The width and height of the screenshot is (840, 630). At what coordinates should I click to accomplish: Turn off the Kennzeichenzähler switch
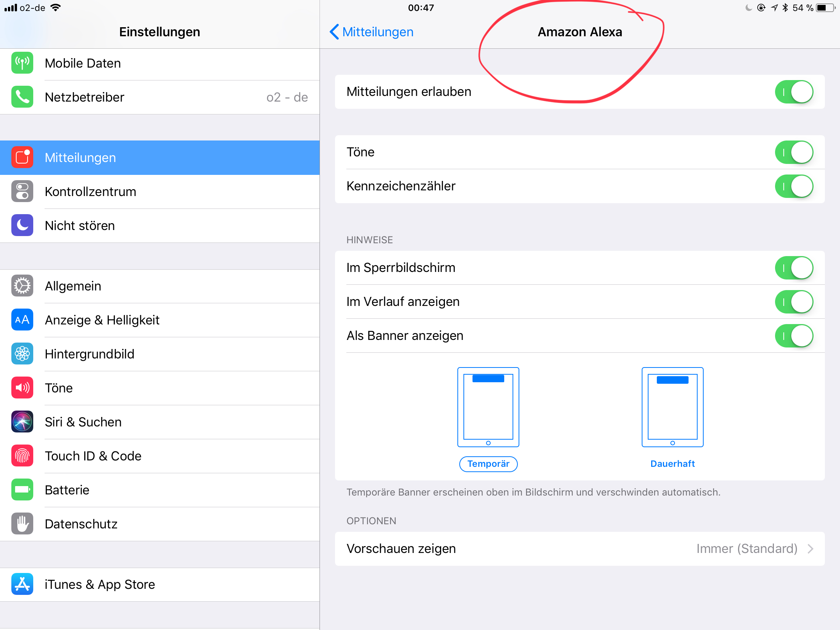click(794, 186)
